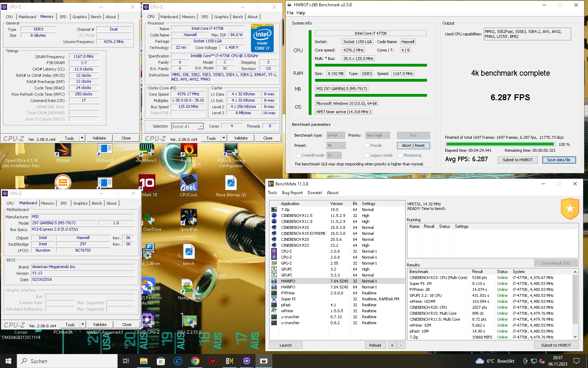Click the PYPrime console icon
This screenshot has width=588, height=368.
tap(274, 293)
